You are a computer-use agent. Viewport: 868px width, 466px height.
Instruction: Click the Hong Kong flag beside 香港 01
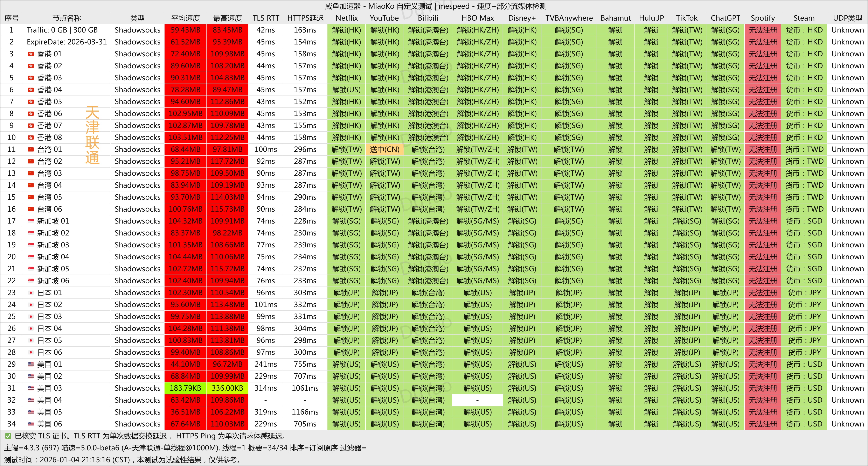pyautogui.click(x=31, y=54)
